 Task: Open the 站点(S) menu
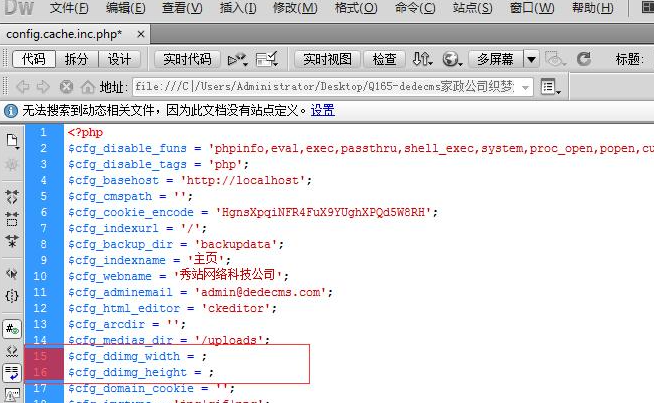click(473, 8)
